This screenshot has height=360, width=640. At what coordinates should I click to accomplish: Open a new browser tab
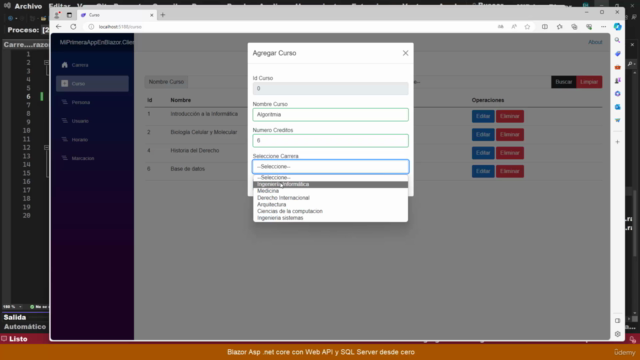click(x=163, y=15)
